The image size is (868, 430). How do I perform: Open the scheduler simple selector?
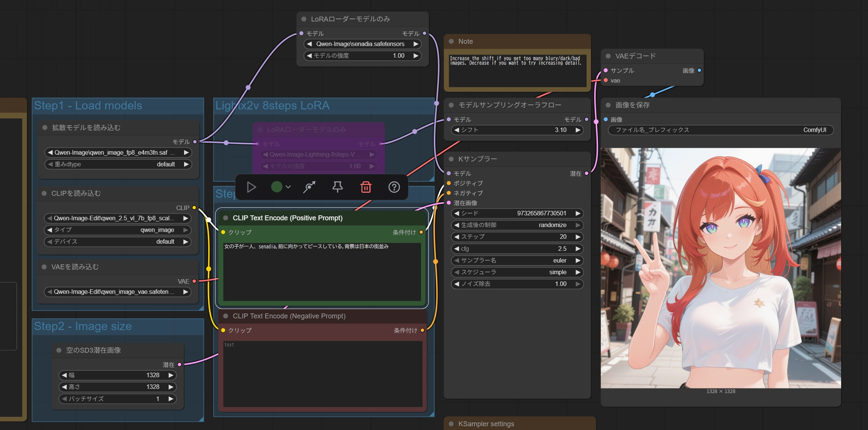[517, 272]
